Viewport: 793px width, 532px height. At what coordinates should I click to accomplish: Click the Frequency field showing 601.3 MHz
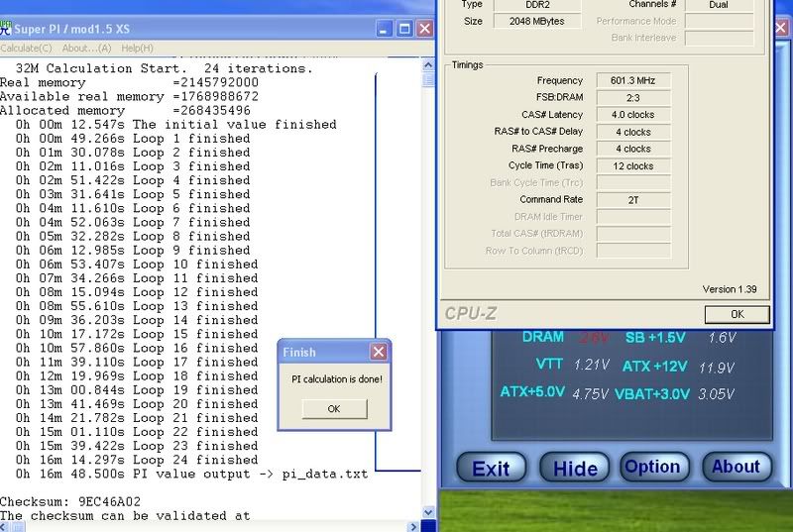pos(633,81)
